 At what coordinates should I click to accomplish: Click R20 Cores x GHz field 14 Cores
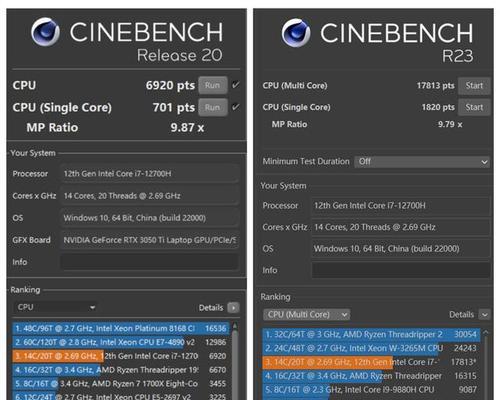pos(149,196)
